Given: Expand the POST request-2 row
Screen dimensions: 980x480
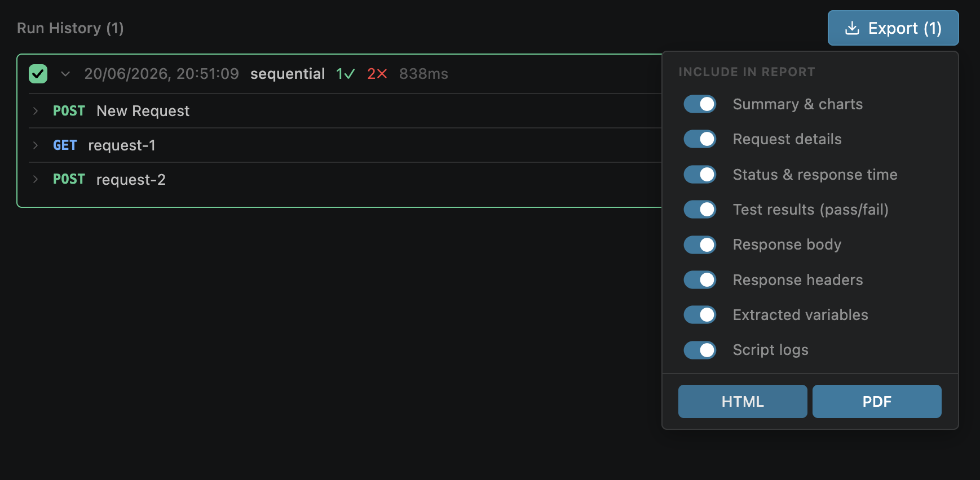Looking at the screenshot, I should [x=36, y=179].
